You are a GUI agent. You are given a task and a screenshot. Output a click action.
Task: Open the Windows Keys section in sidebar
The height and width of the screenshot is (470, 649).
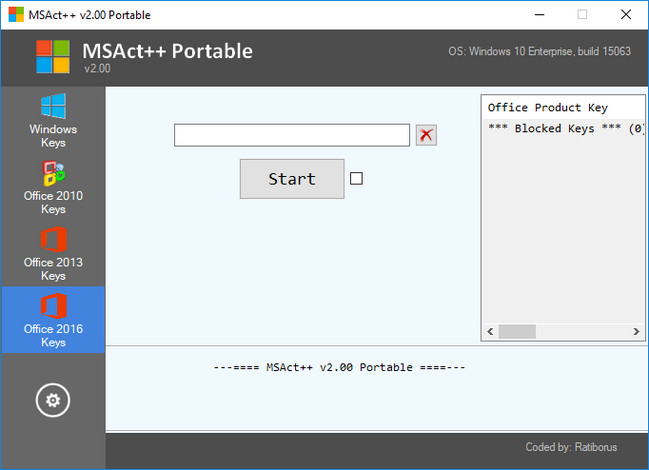click(x=52, y=120)
